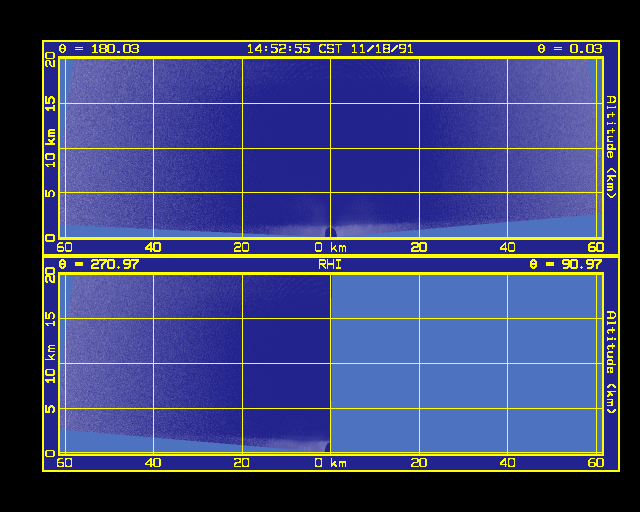Click the timestamp 14:52:55 CST 11/18/91
This screenshot has width=640, height=512.
[330, 49]
